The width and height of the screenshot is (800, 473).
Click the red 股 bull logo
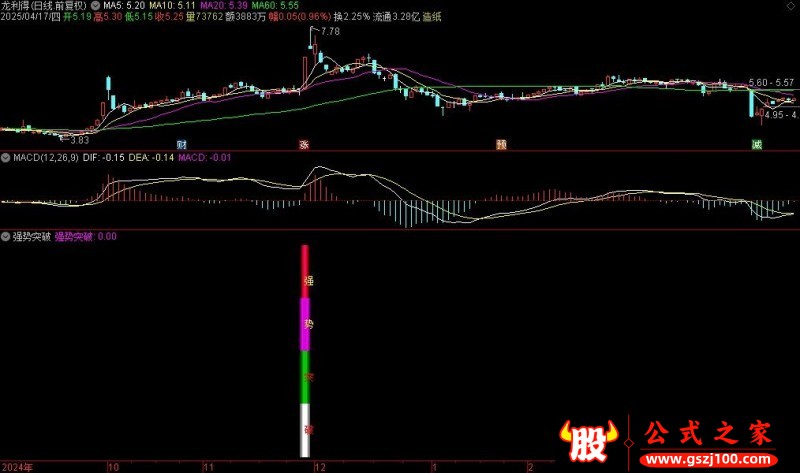coord(588,441)
